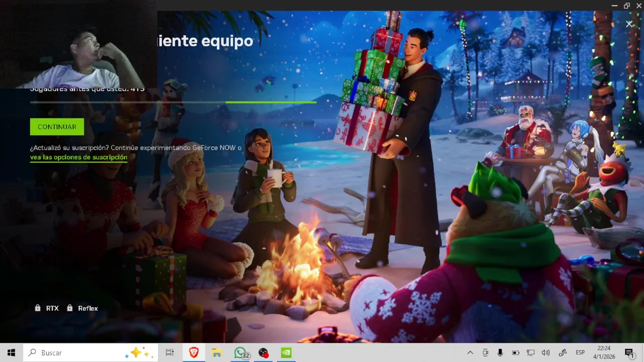The image size is (644, 362).
Task: Open the battery status tray icon
Action: coord(515,353)
